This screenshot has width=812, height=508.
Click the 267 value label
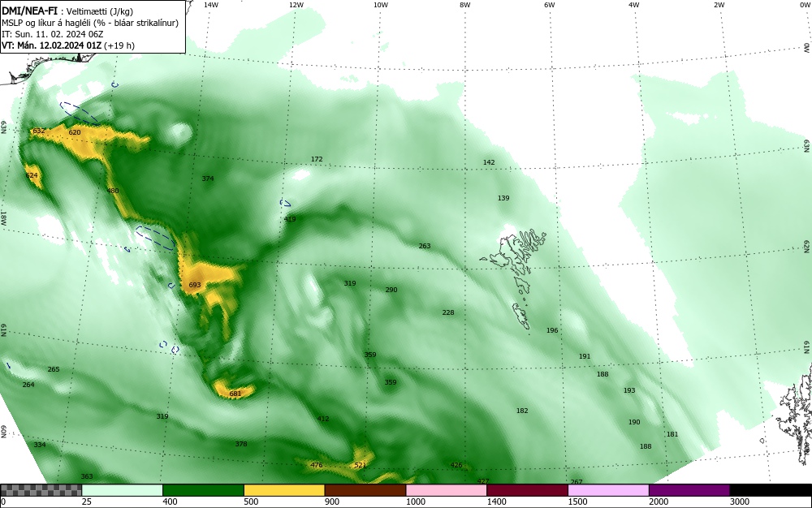tap(577, 481)
